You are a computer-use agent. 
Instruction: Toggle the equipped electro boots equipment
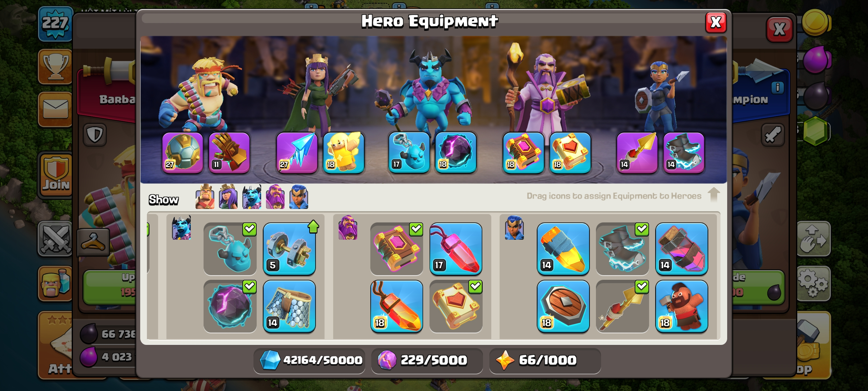(622, 249)
